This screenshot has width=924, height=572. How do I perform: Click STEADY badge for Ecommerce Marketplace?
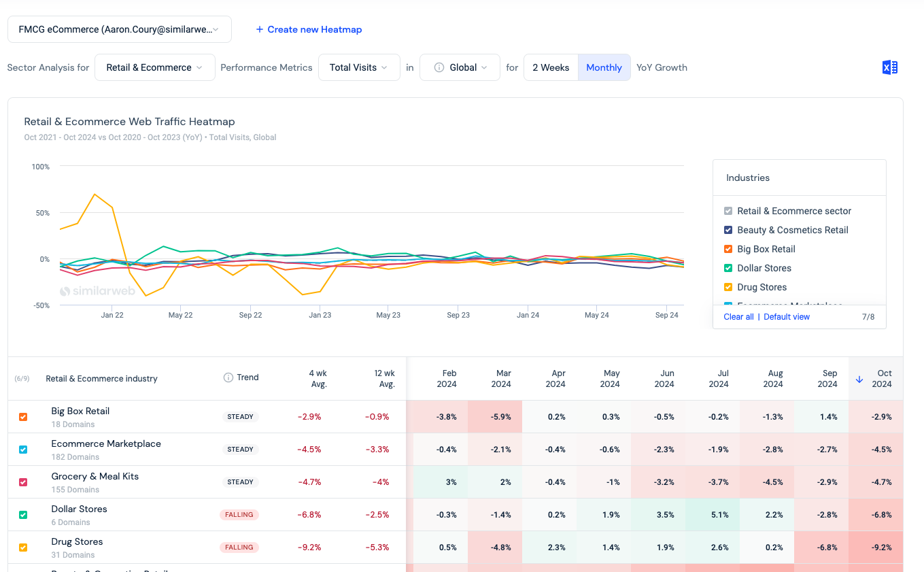coord(240,450)
